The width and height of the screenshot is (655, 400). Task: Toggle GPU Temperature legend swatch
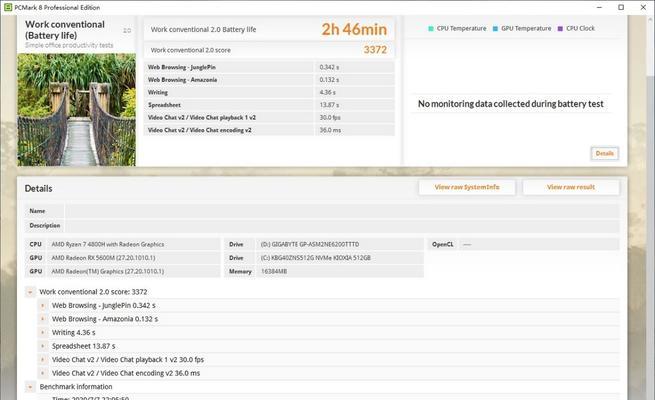point(495,28)
